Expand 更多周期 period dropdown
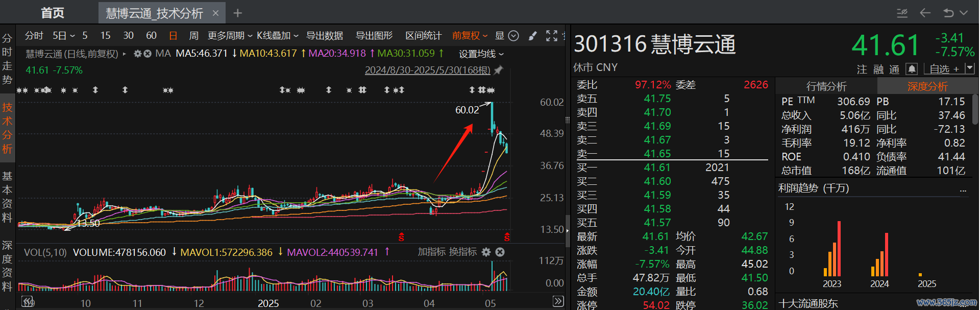 pos(230,36)
